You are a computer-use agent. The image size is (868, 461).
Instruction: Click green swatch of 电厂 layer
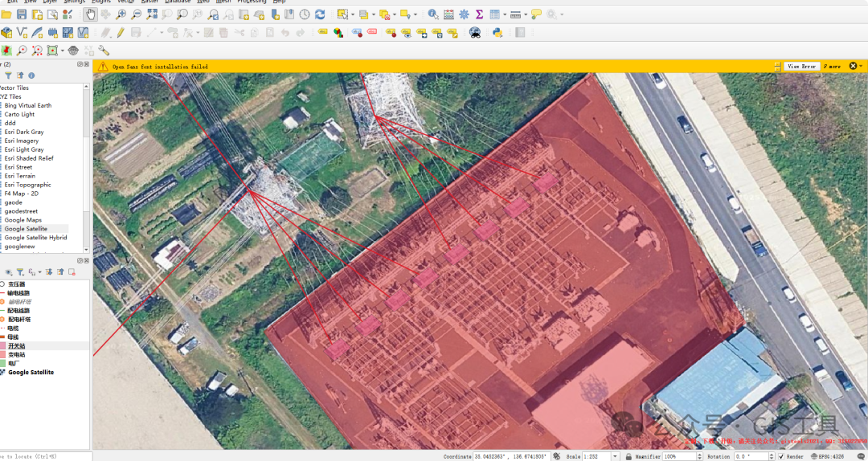[x=2, y=364]
